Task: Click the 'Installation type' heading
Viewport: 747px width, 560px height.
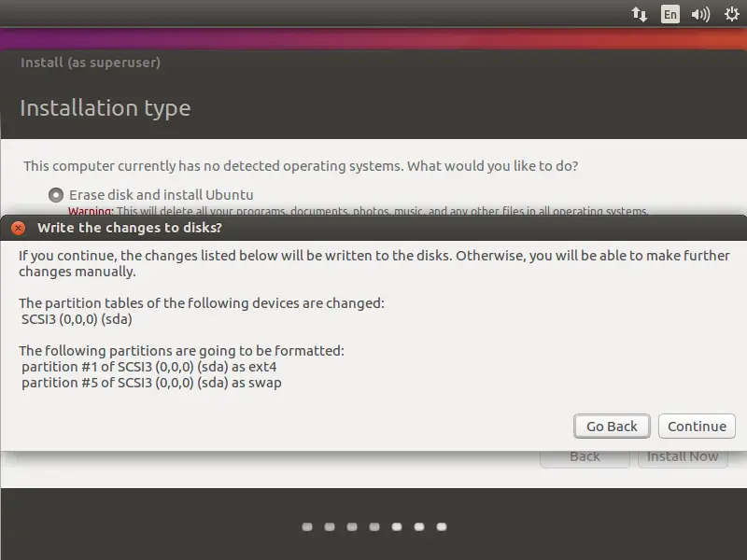Action: pos(106,108)
